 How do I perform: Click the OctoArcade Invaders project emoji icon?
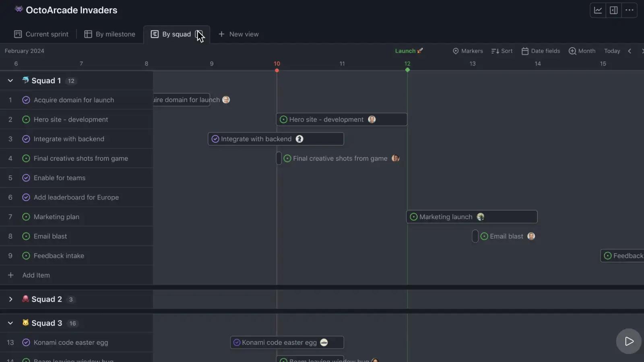(19, 9)
